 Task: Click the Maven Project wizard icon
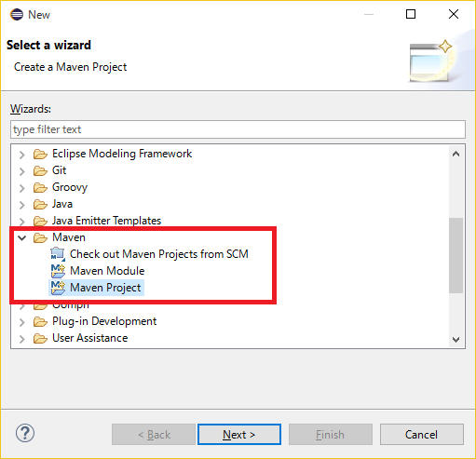(x=58, y=288)
